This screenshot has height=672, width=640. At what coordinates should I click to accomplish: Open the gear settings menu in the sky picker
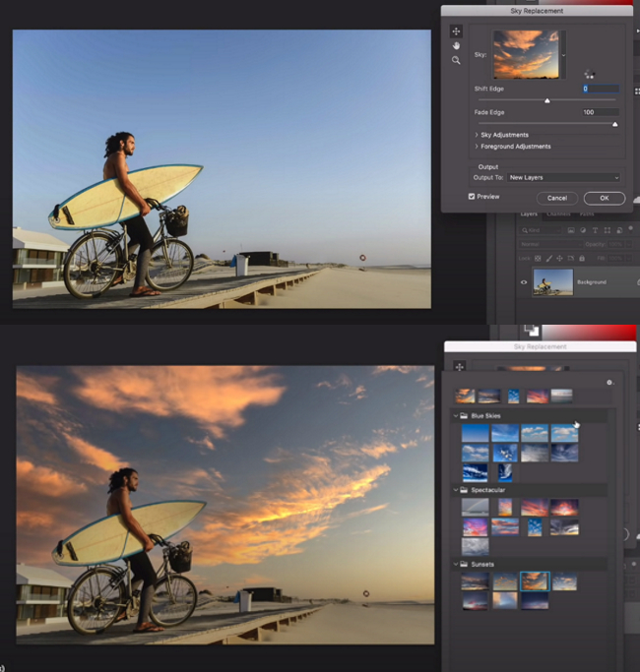(609, 383)
